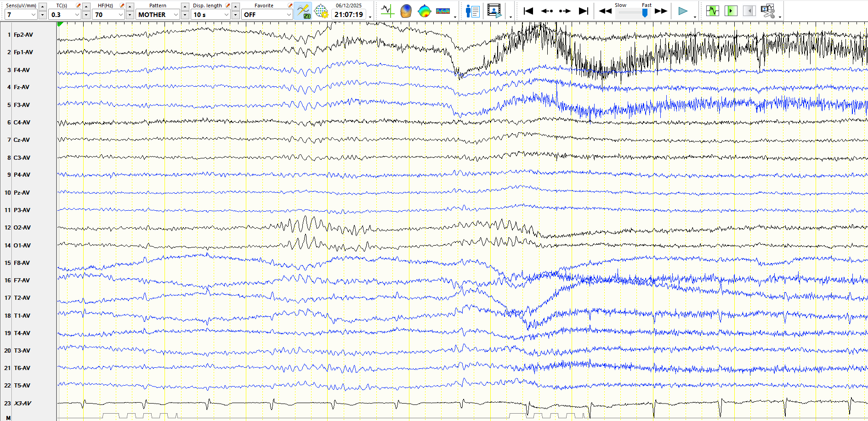868x421 pixels.
Task: Toggle the 50 Hz notch filter
Action: 303,11
